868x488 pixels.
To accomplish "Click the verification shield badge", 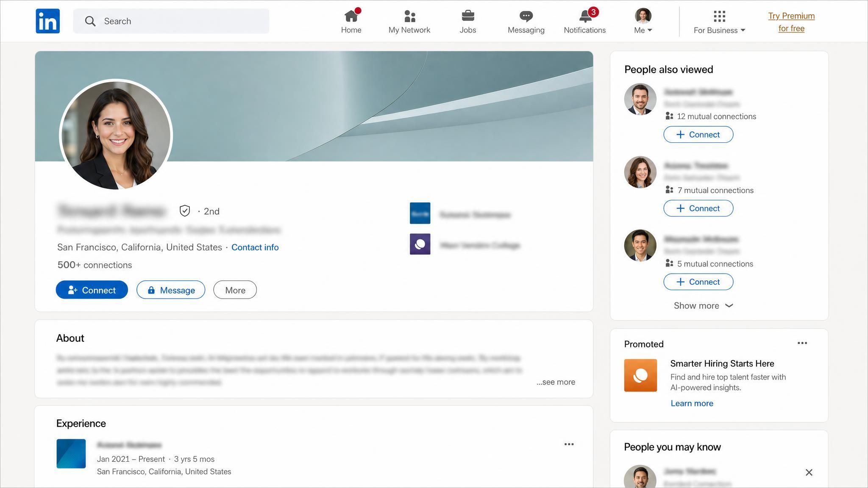I will click(x=184, y=211).
